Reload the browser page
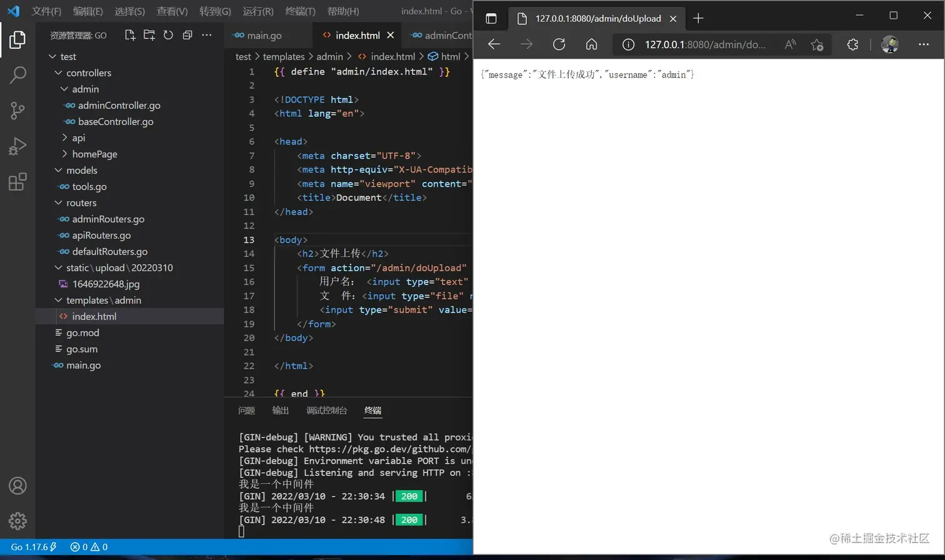This screenshot has width=945, height=560. click(x=559, y=44)
